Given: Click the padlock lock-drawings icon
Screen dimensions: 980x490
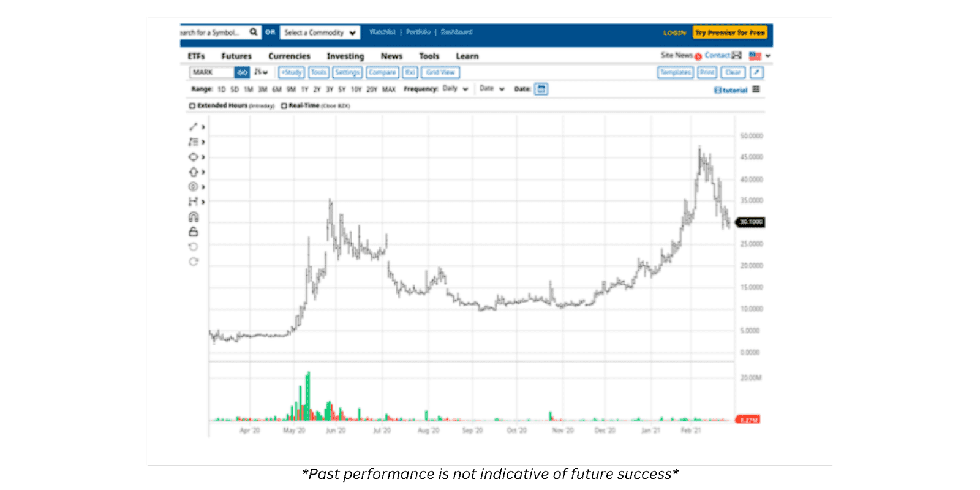Looking at the screenshot, I should (x=194, y=232).
